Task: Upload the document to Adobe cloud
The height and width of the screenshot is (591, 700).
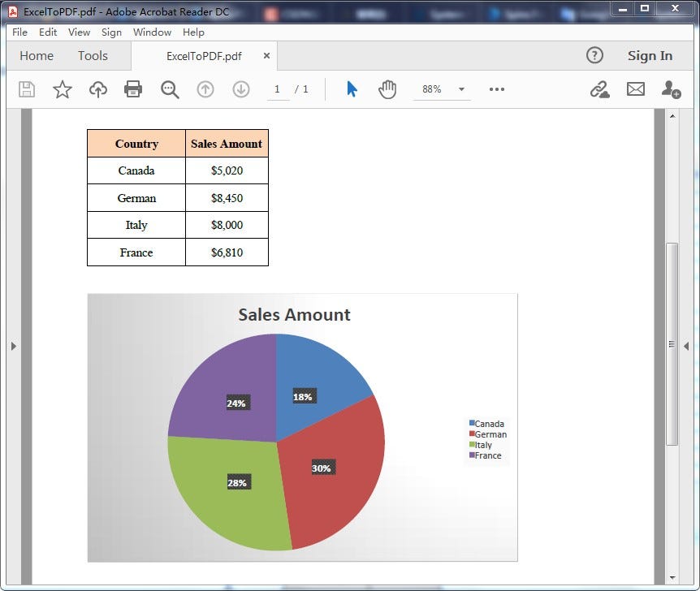Action: pyautogui.click(x=97, y=89)
